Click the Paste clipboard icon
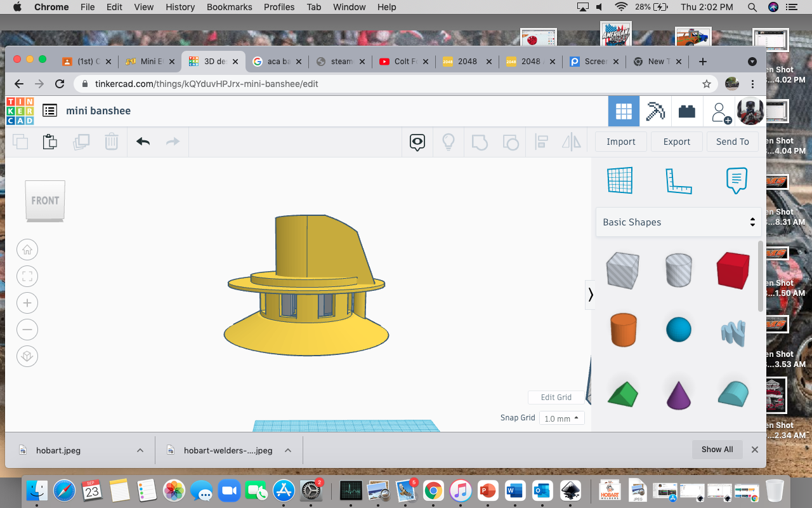812x508 pixels. pyautogui.click(x=50, y=142)
